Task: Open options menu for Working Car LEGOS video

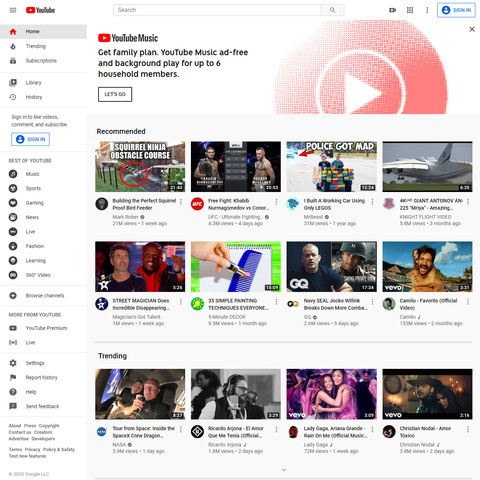Action: [372, 202]
